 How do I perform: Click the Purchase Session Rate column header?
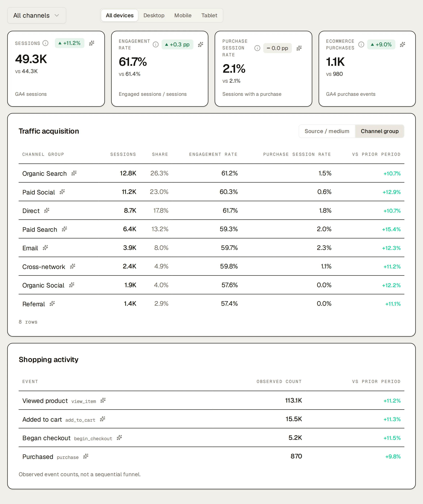(297, 154)
